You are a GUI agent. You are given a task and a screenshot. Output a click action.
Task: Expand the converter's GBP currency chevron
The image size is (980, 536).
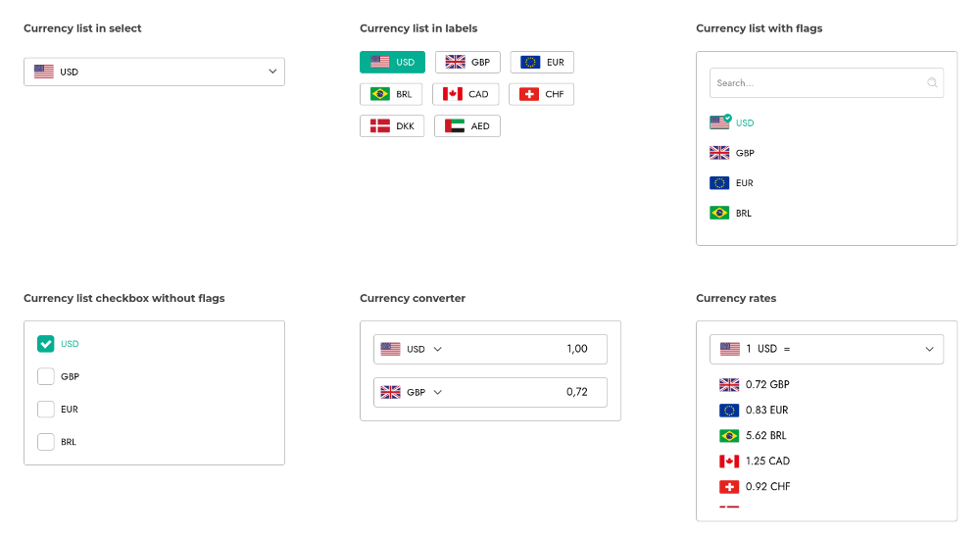click(x=438, y=392)
